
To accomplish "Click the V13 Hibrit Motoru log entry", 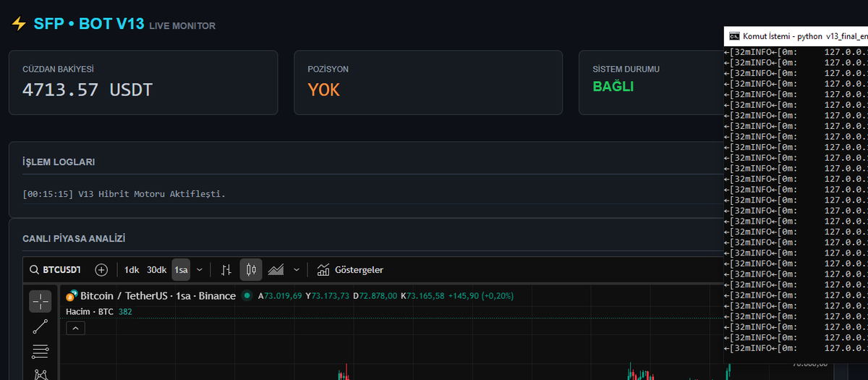I will (x=124, y=194).
